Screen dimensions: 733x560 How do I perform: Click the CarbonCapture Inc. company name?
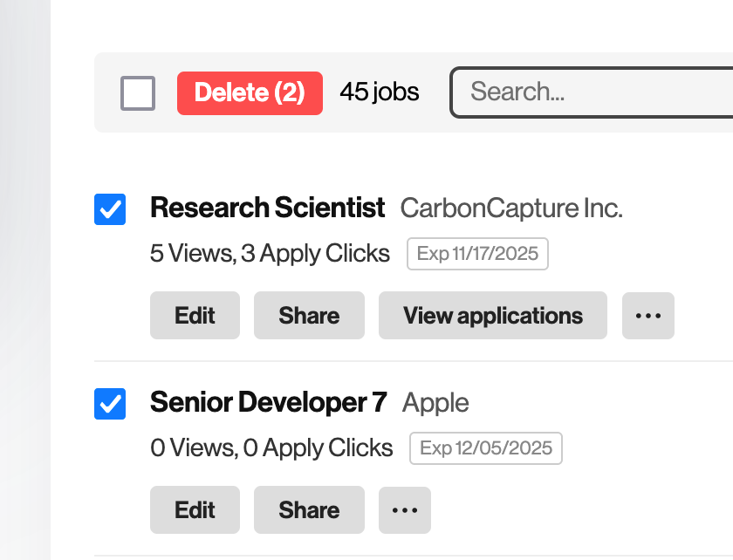[510, 208]
